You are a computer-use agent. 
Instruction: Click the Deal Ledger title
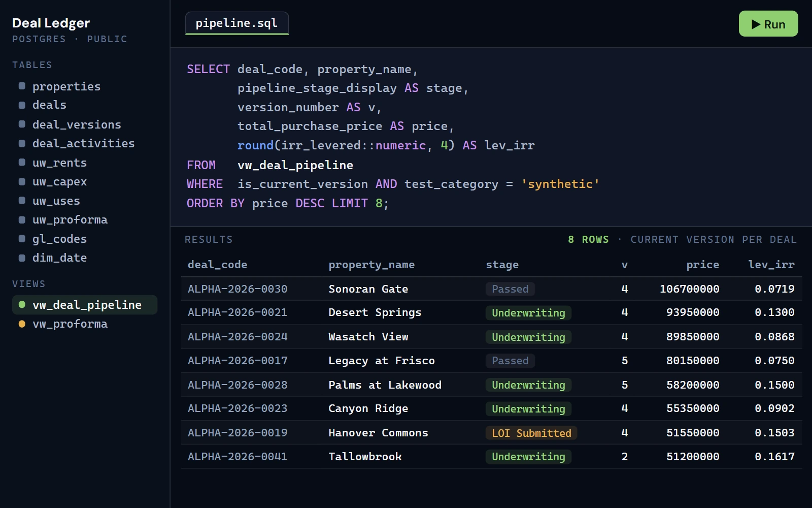51,23
